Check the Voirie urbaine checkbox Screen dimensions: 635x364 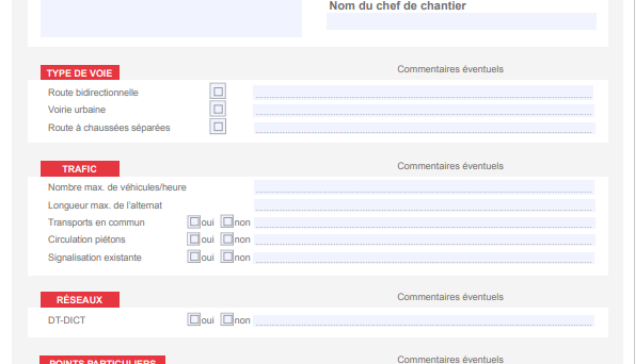[x=218, y=109]
